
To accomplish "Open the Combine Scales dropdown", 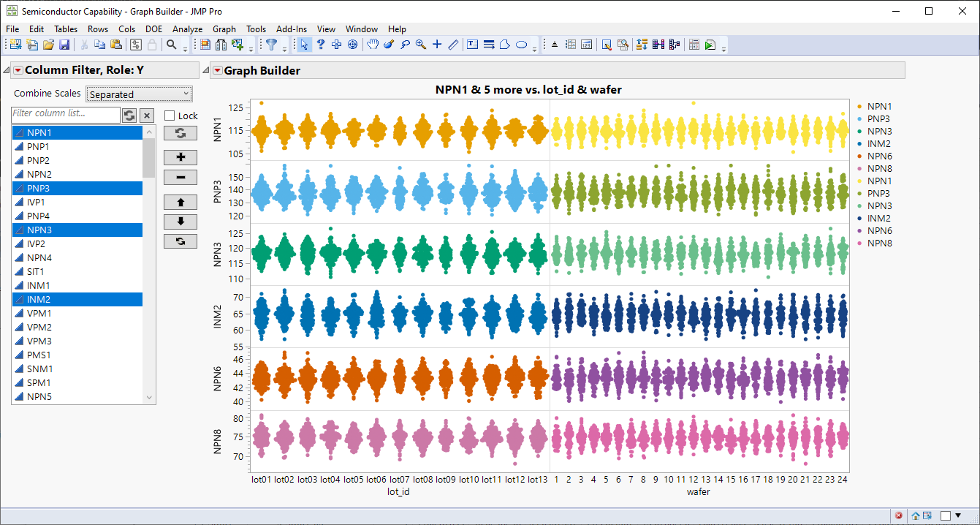I will (139, 94).
